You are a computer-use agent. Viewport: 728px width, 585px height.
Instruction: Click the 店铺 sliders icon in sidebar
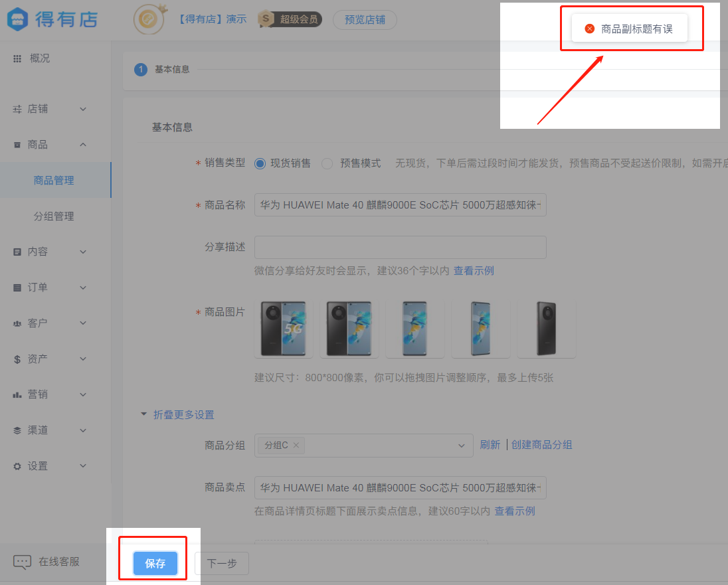(x=17, y=109)
